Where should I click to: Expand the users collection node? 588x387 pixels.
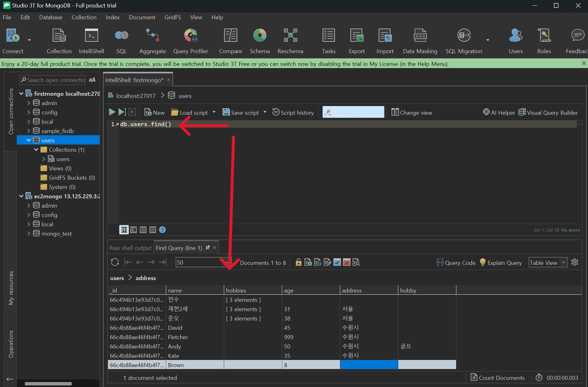pos(43,159)
